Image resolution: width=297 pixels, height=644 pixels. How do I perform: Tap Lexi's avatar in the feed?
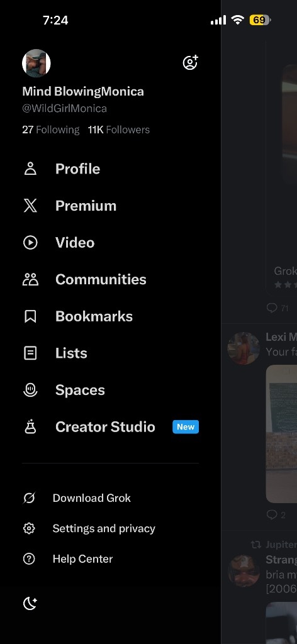[244, 348]
